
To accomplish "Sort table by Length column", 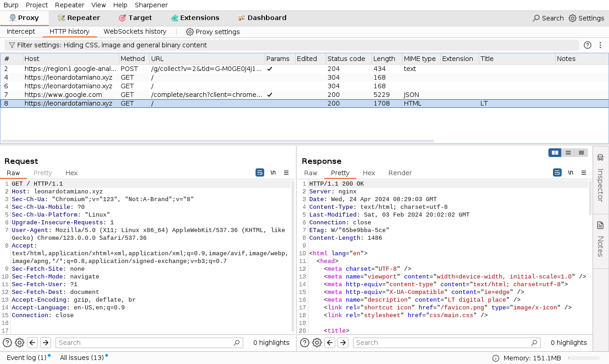I will [387, 59].
